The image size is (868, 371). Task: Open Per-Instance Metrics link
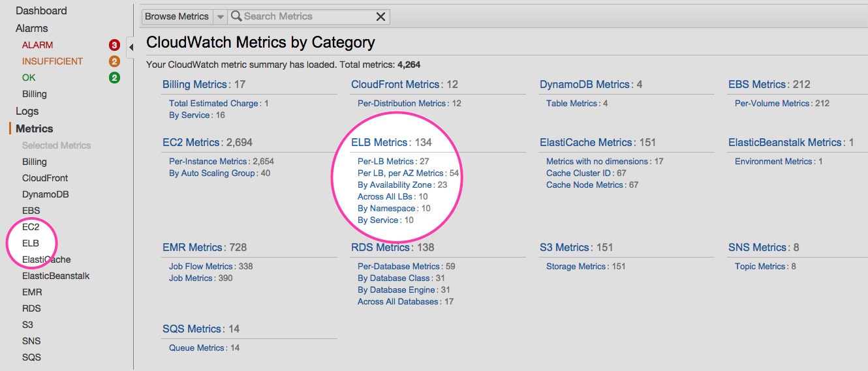208,161
